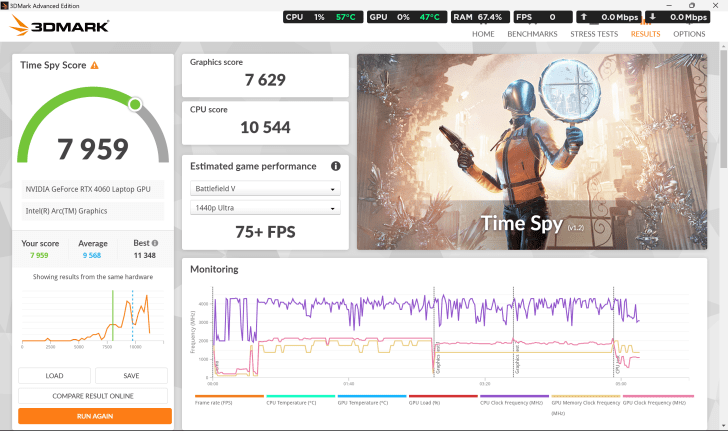The height and width of the screenshot is (431, 728).
Task: Click the large 7 959 gauge score
Action: tap(93, 149)
